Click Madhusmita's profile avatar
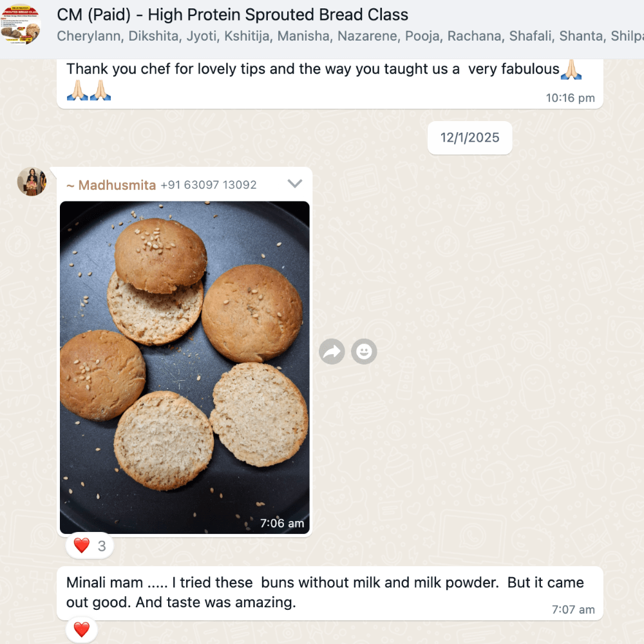This screenshot has width=644, height=644. tap(32, 182)
